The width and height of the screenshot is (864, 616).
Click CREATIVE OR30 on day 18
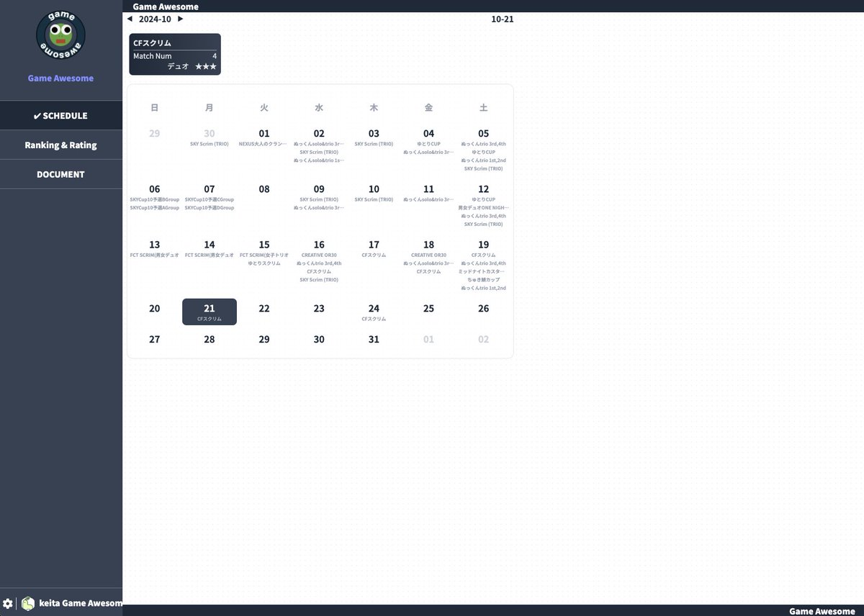428,255
